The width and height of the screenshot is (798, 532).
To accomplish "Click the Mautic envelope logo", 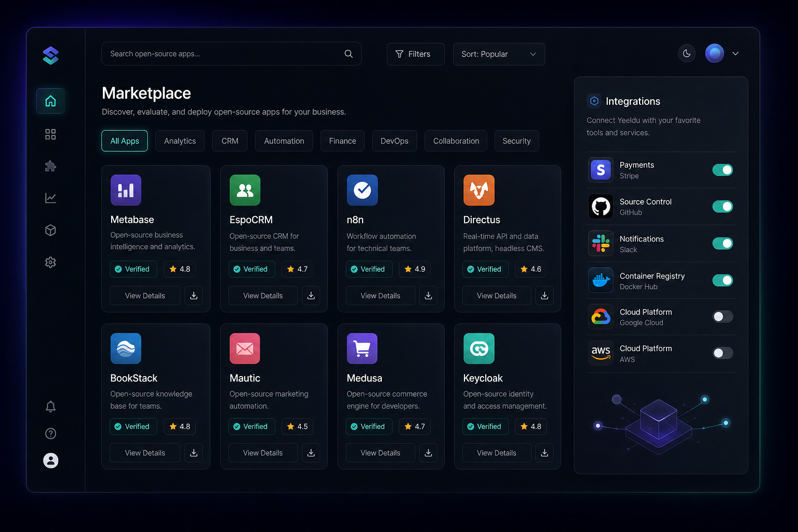I will click(245, 349).
